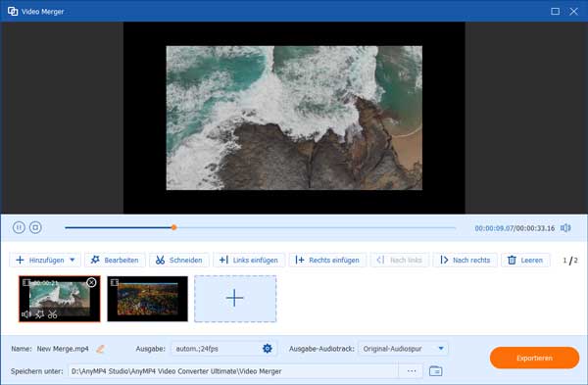Open output settings gear icon
588x385 pixels.
267,348
